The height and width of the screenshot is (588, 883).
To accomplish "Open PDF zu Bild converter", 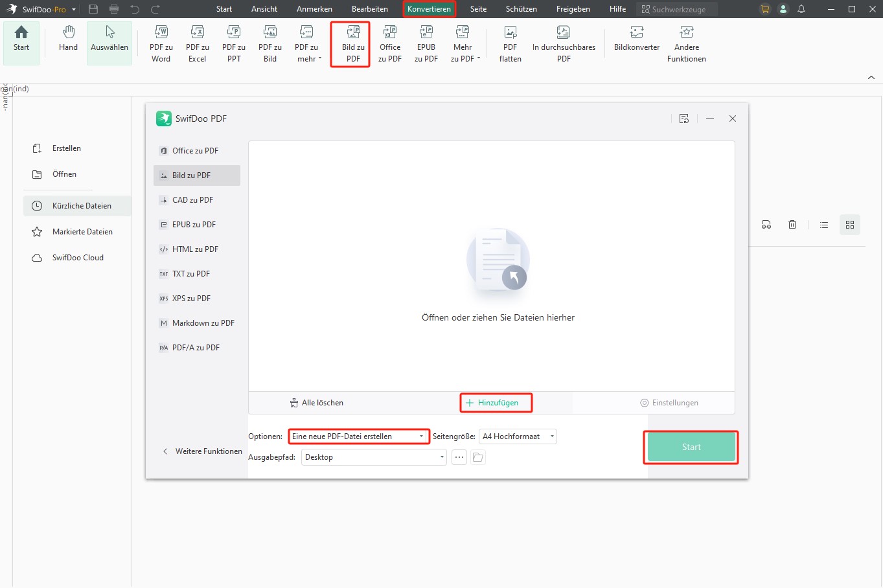I will point(270,44).
